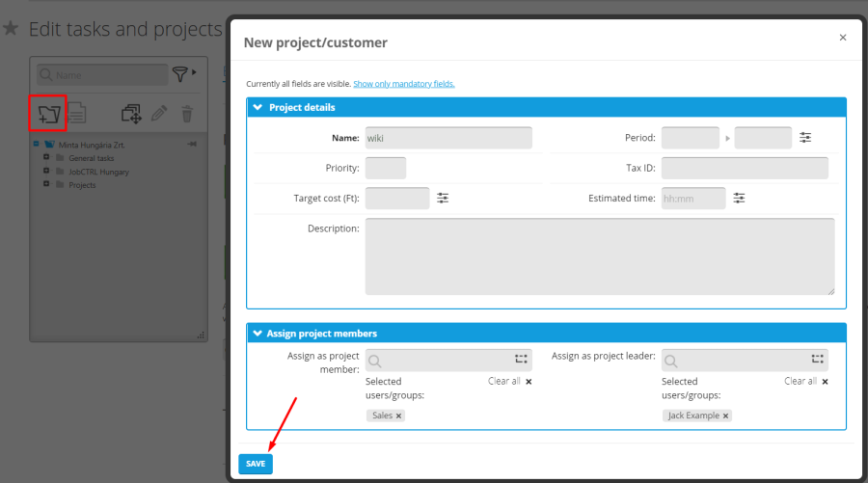Open Estimated time settings sliders icon

pos(739,198)
